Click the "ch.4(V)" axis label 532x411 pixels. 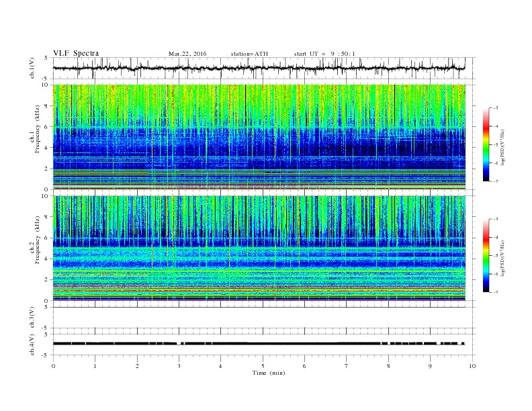coord(32,345)
